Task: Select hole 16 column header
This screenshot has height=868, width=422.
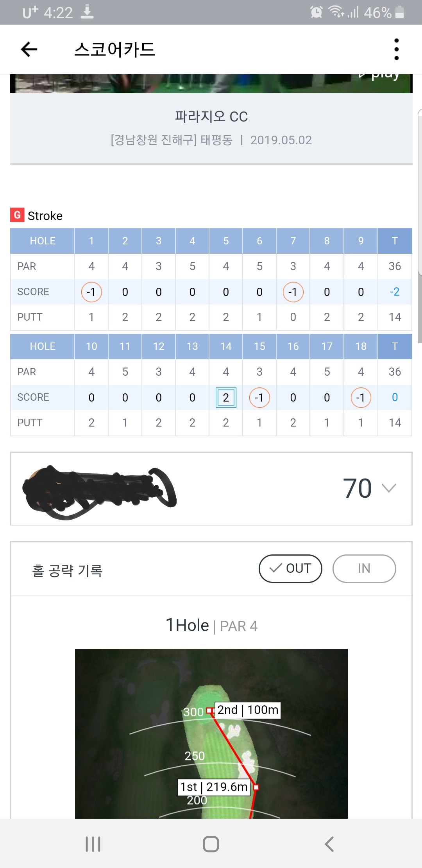Action: coord(293,346)
